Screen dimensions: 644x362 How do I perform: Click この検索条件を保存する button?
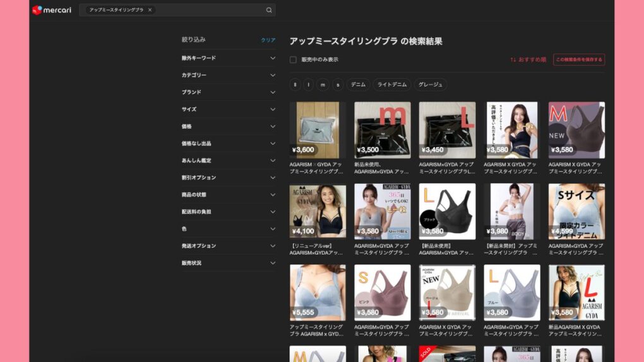tap(579, 59)
